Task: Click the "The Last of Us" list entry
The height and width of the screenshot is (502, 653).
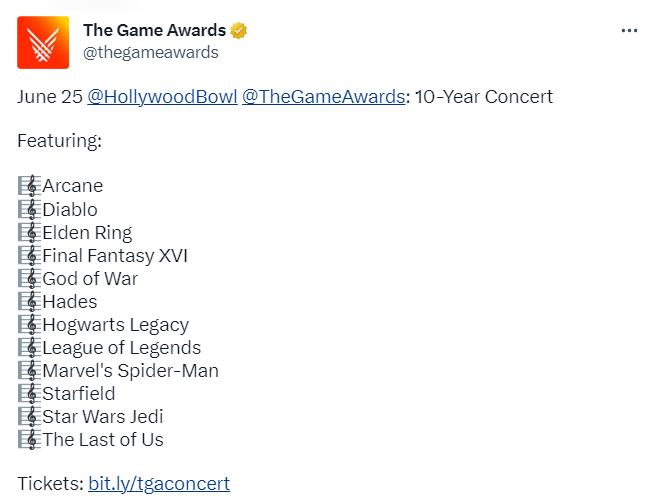Action: click(103, 440)
